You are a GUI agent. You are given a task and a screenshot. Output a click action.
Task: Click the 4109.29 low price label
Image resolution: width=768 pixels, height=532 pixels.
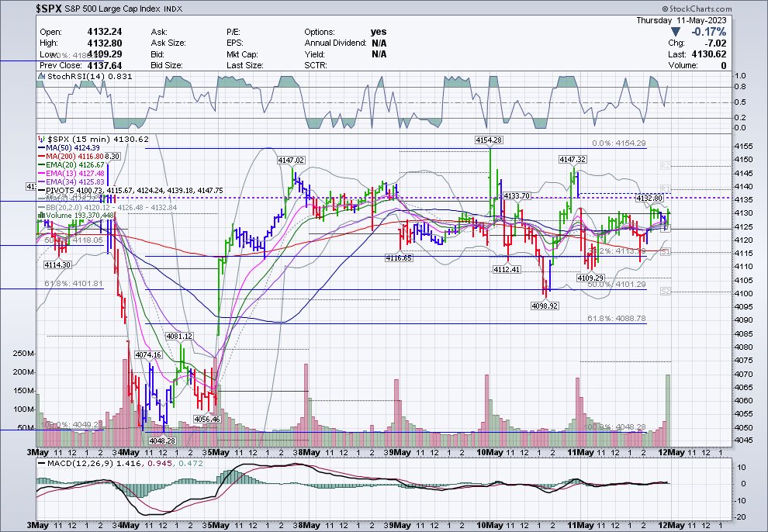tap(590, 278)
